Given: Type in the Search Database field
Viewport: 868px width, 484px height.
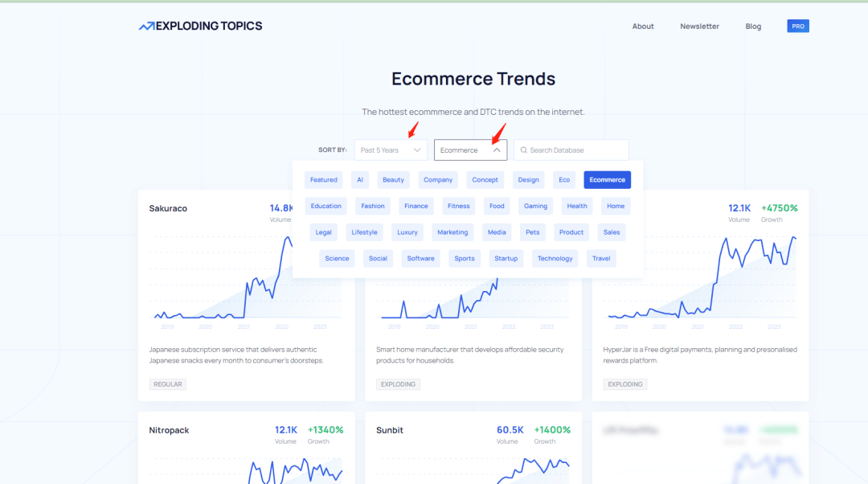Looking at the screenshot, I should coord(575,150).
